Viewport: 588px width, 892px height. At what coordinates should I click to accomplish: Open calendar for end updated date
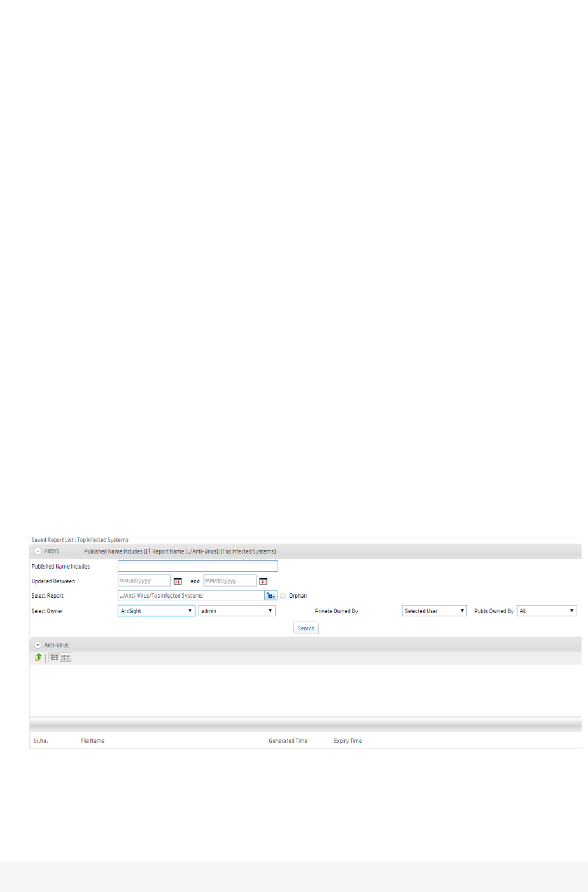[263, 581]
